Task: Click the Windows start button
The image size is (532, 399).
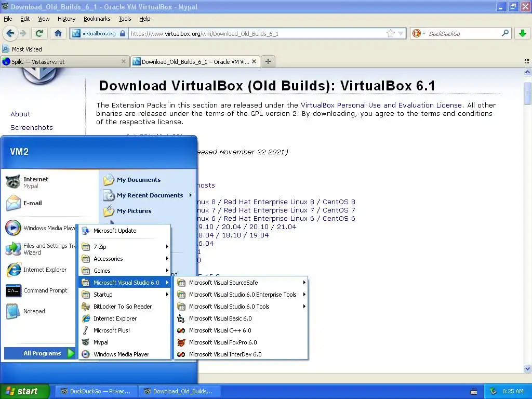Action: pos(24,391)
